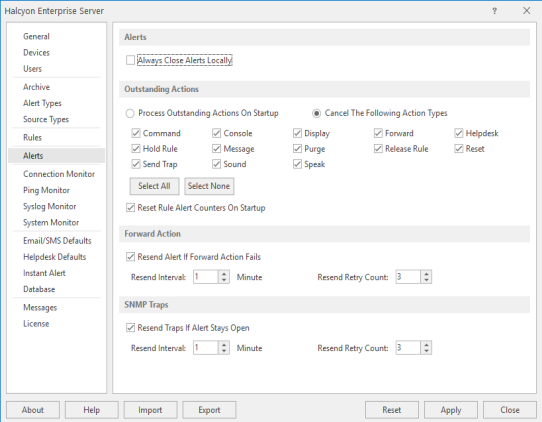This screenshot has width=542, height=422.
Task: Toggle the Console action checkbox
Action: (216, 133)
